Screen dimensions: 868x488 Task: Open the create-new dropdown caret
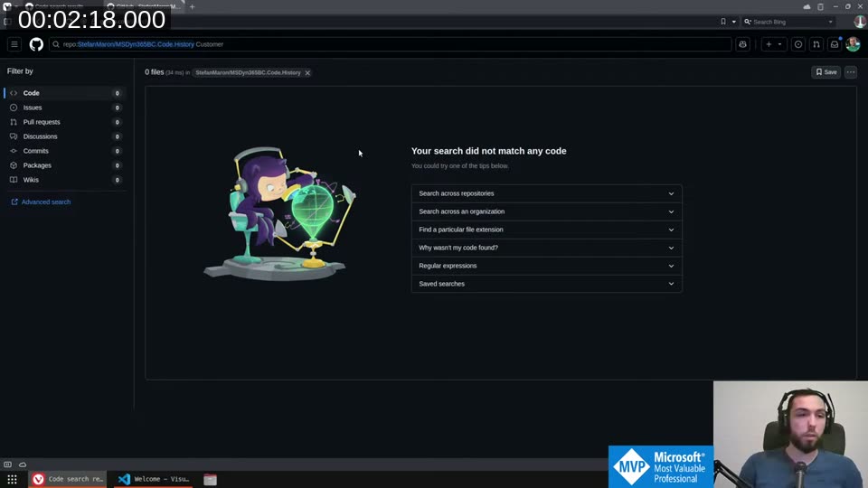(780, 44)
